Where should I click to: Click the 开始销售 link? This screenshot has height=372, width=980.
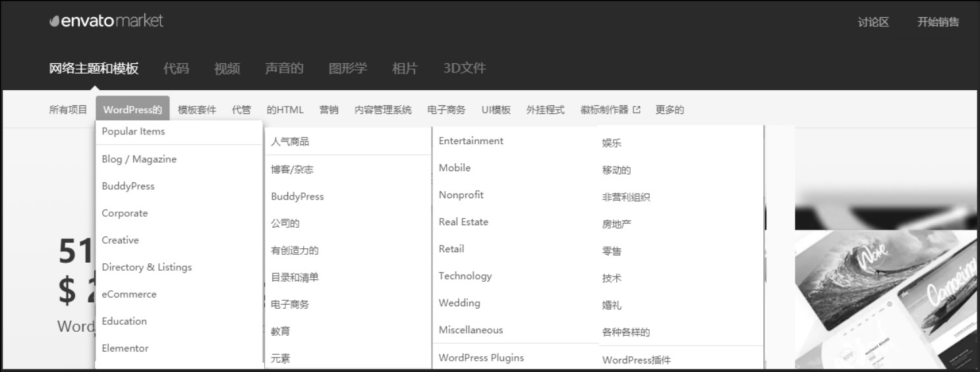point(938,22)
